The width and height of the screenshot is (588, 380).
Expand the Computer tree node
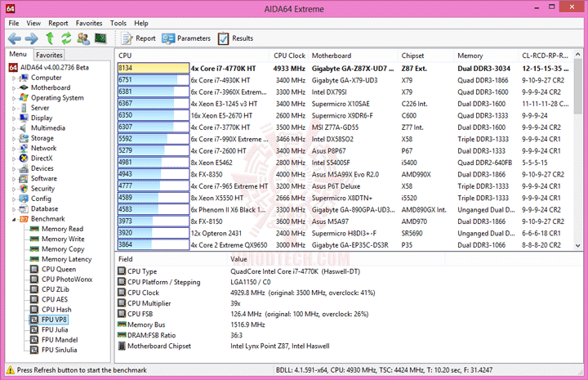tap(14, 78)
